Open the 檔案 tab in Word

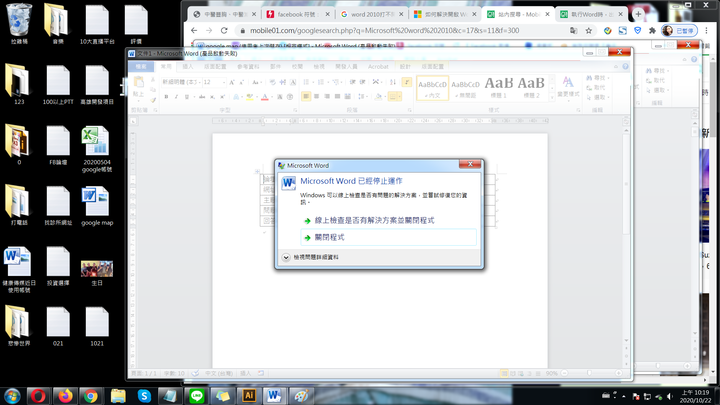(141, 67)
